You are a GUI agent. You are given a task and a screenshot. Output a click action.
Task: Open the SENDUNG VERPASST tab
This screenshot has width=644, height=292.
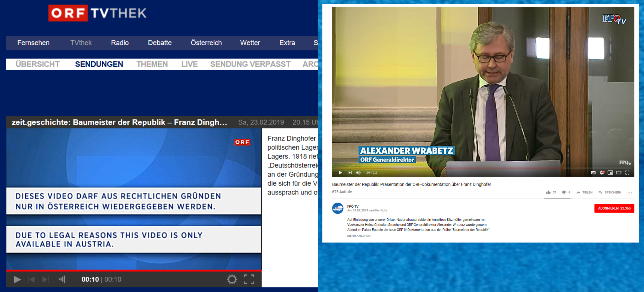click(250, 64)
